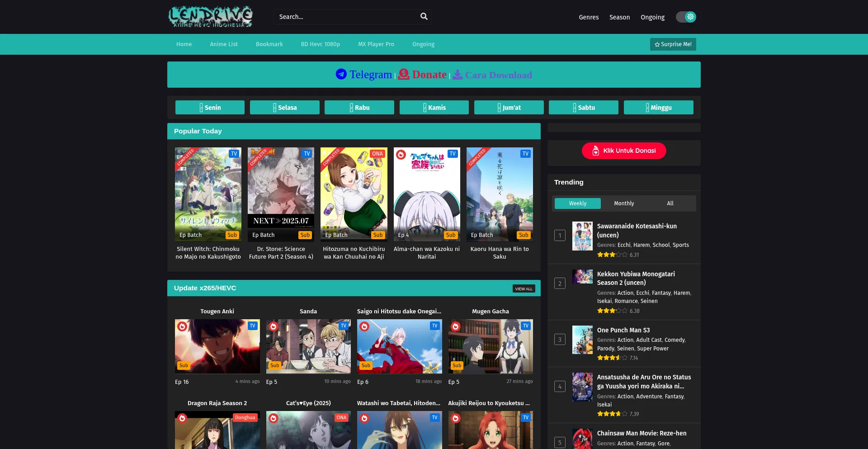The height and width of the screenshot is (449, 868).
Task: Go to BD Hevc 1080p menu
Action: (320, 44)
